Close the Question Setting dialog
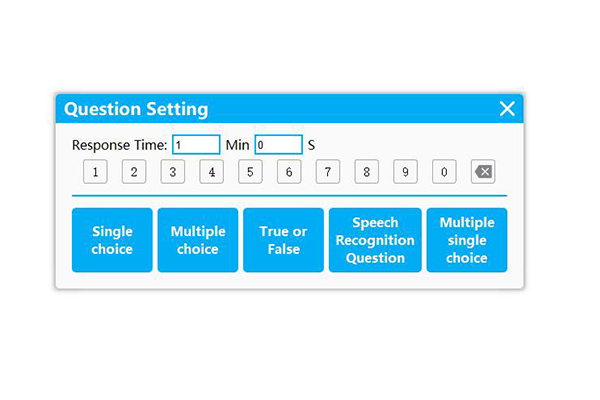This screenshot has width=600, height=400. 507,109
